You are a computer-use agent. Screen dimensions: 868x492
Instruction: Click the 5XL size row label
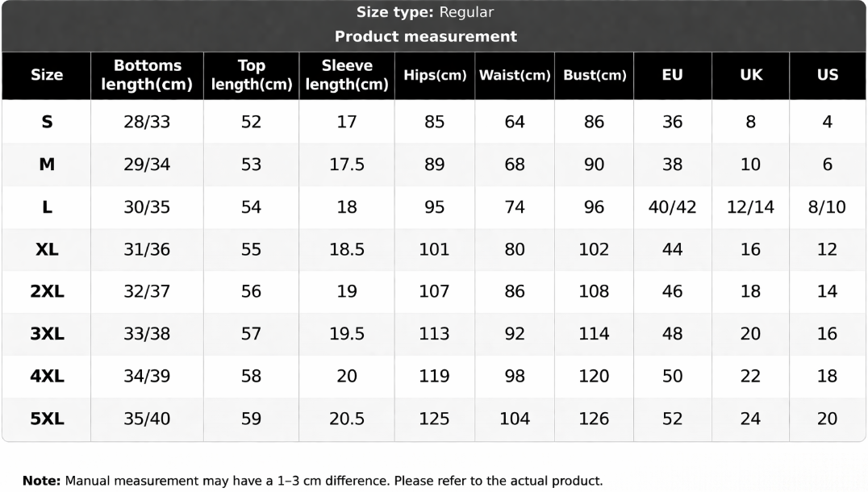tap(47, 419)
